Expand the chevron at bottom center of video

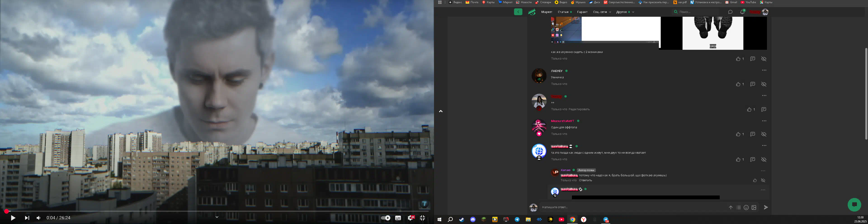point(217,217)
